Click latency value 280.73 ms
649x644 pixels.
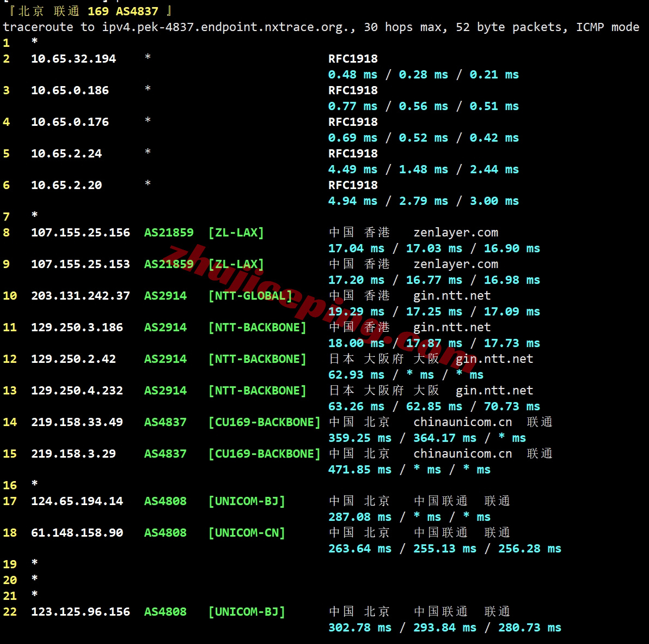[530, 628]
